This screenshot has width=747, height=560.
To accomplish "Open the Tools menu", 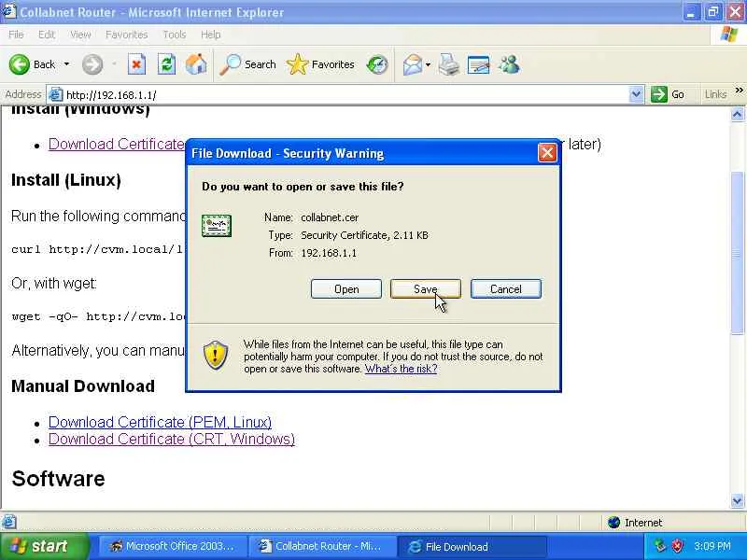I will (x=174, y=35).
